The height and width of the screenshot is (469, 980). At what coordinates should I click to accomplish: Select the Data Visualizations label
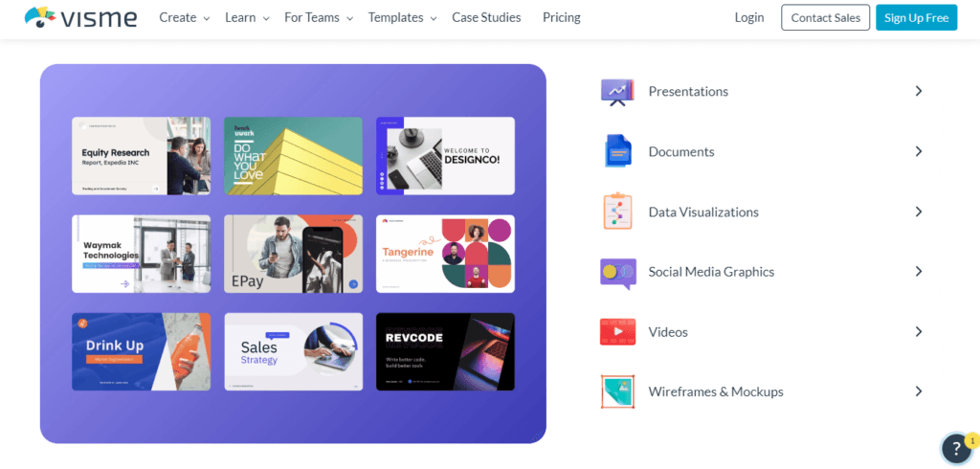[703, 212]
